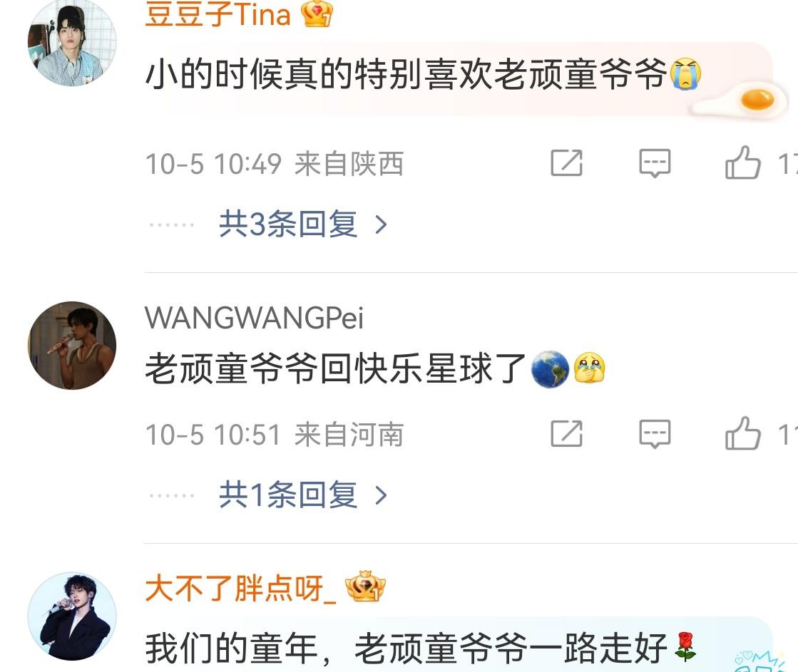Open the reply bubble on WANGWANGPei's comment
Screen dimensions: 798x672
655,434
